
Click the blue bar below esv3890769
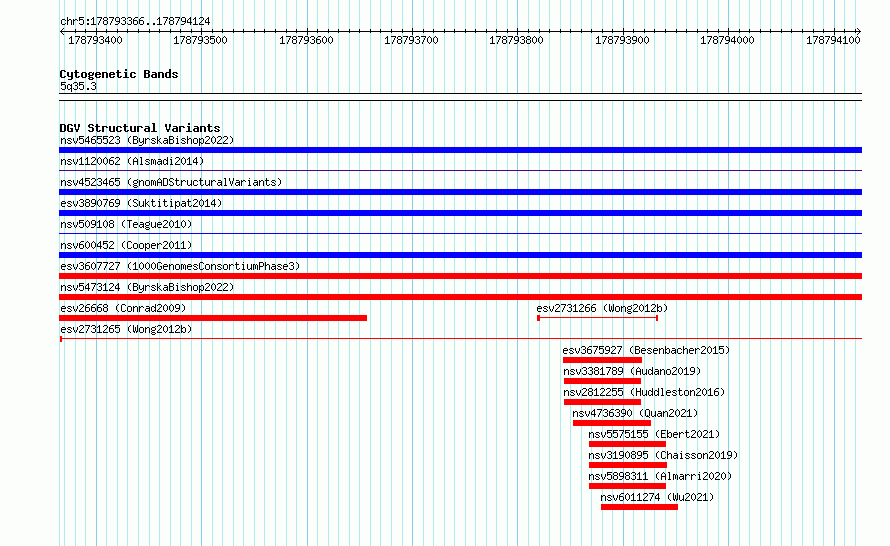(x=460, y=213)
